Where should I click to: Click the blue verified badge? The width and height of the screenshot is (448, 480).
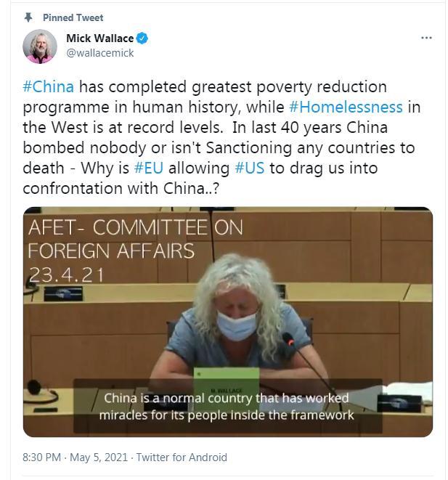(x=142, y=38)
